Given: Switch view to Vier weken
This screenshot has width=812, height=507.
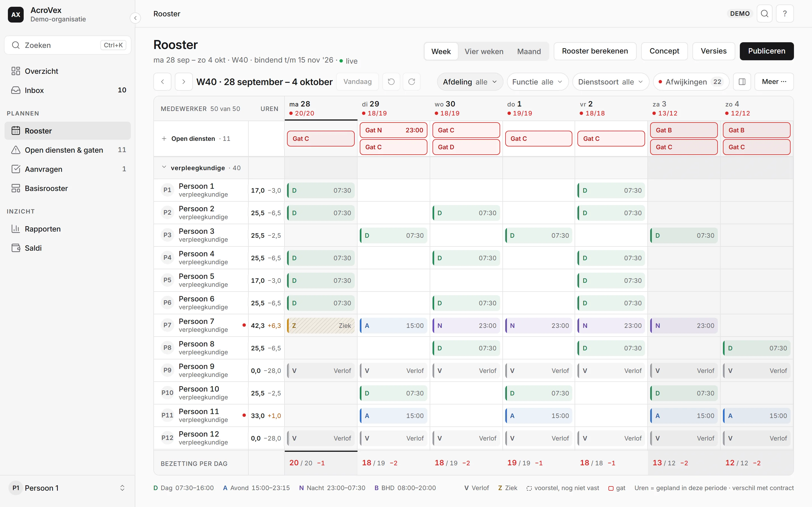Looking at the screenshot, I should click(x=484, y=51).
